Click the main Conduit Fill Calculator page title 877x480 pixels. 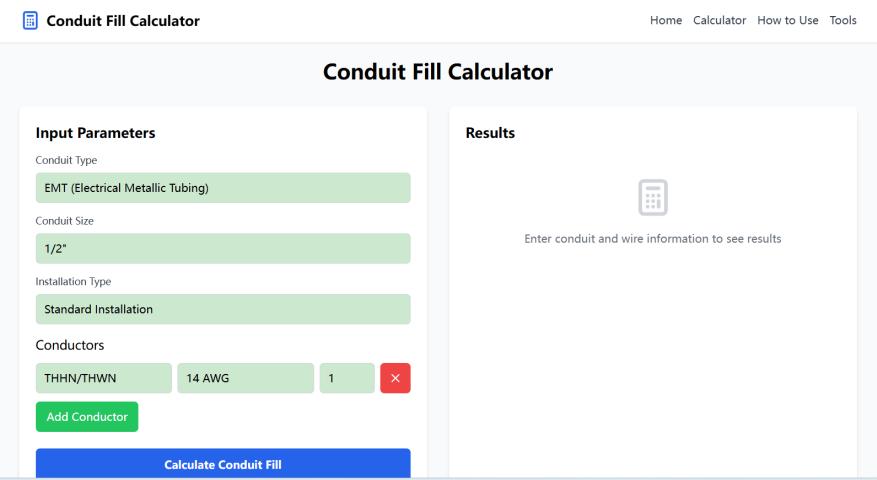point(438,72)
